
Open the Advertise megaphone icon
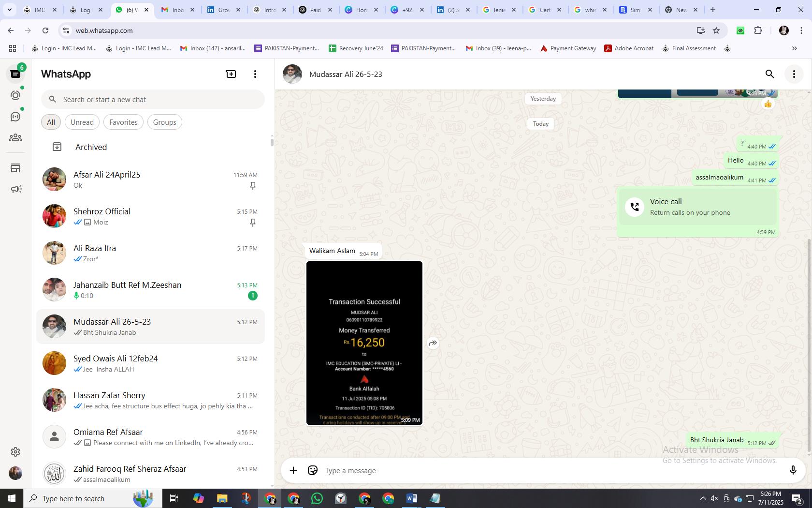click(15, 189)
